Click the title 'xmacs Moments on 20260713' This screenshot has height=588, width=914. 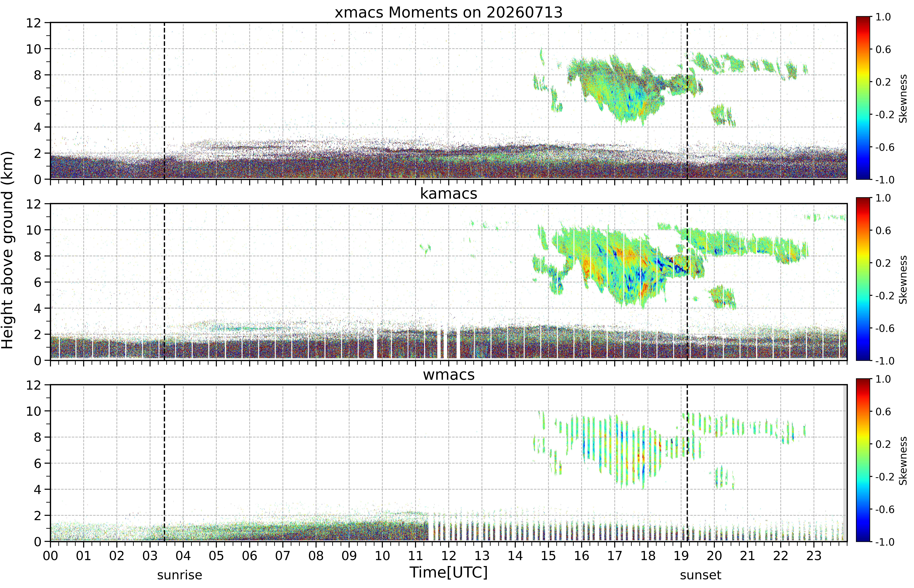click(x=449, y=13)
